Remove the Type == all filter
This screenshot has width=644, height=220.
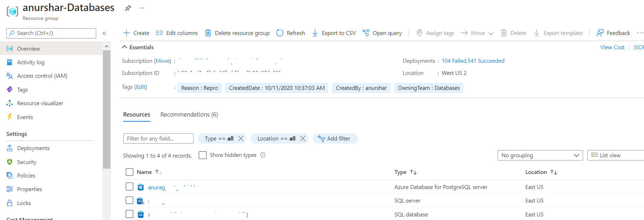(241, 139)
